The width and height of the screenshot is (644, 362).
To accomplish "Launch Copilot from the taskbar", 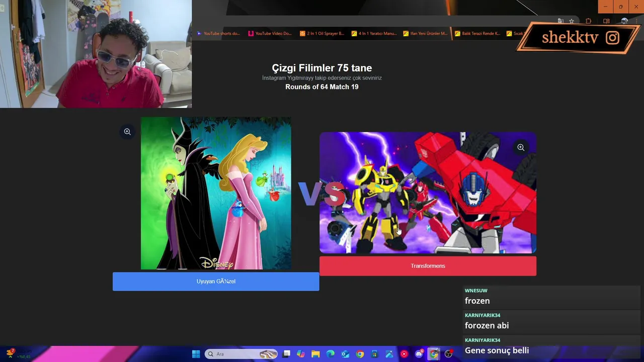I will click(301, 354).
